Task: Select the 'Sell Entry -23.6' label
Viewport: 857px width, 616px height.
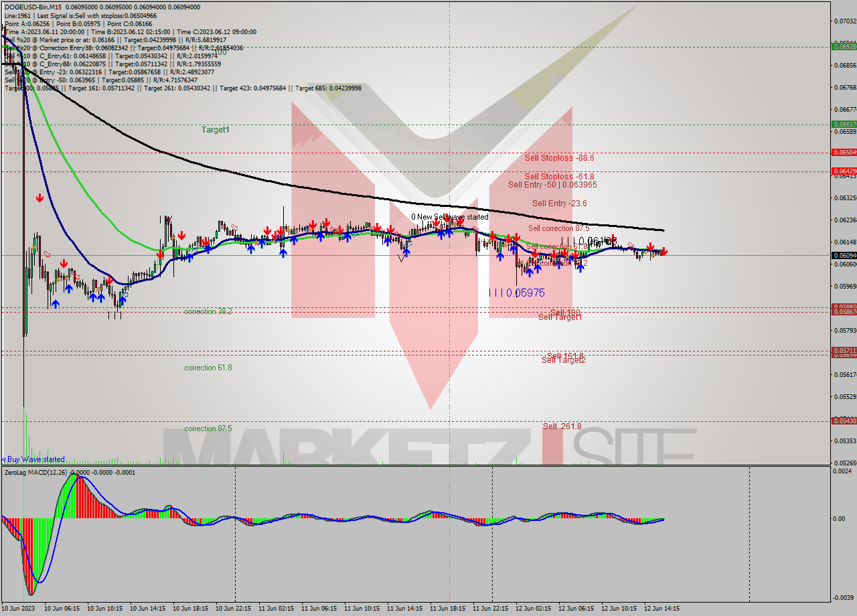Action: point(560,204)
